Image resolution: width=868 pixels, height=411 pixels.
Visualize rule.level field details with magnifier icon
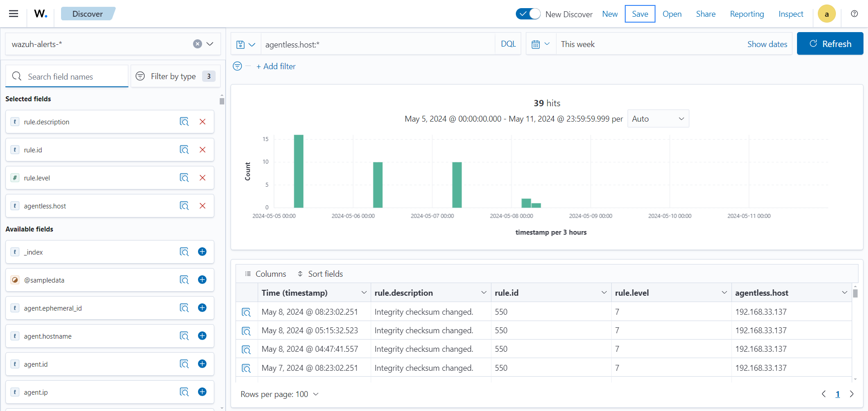(x=184, y=178)
